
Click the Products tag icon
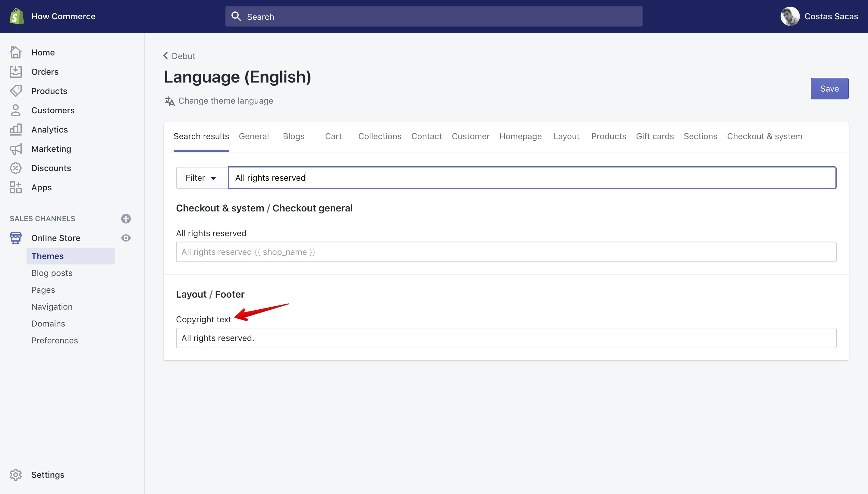tap(16, 91)
